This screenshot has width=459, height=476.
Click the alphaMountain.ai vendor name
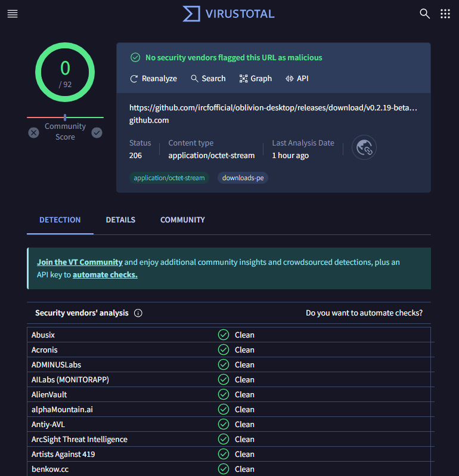pyautogui.click(x=62, y=410)
